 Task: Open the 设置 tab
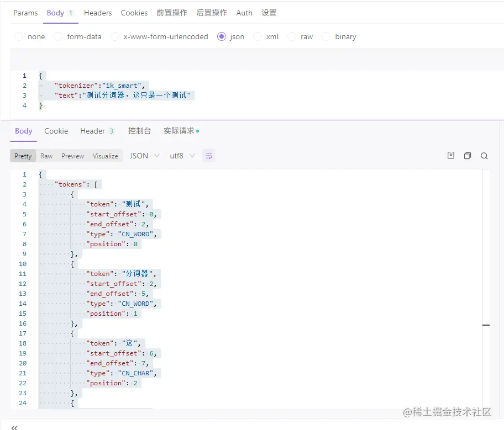269,13
